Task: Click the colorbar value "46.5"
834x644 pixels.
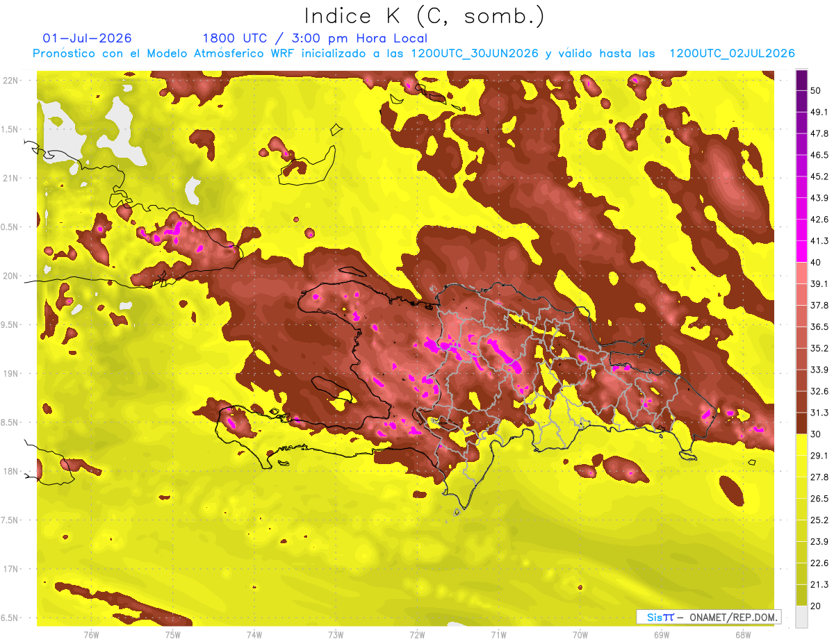Action: coord(819,155)
